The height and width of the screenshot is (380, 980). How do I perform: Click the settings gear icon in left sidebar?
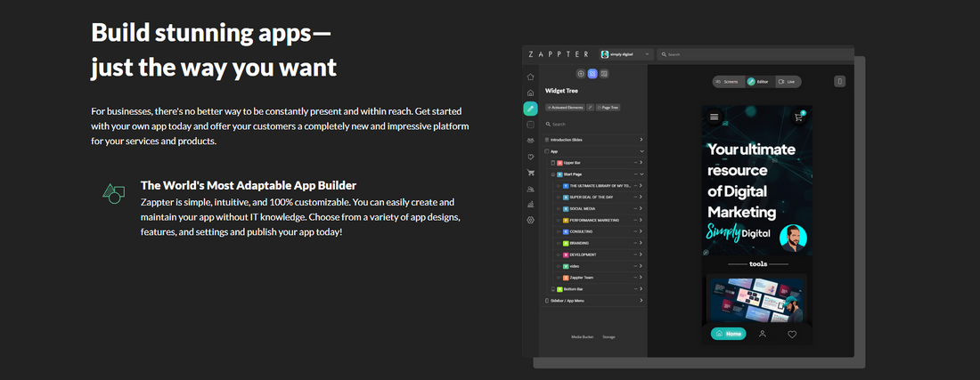point(531,220)
